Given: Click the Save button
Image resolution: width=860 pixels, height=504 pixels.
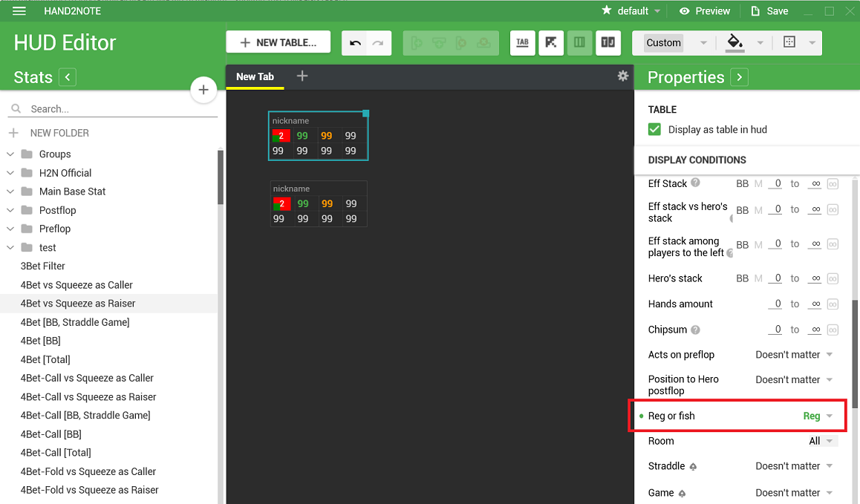Looking at the screenshot, I should tap(769, 11).
